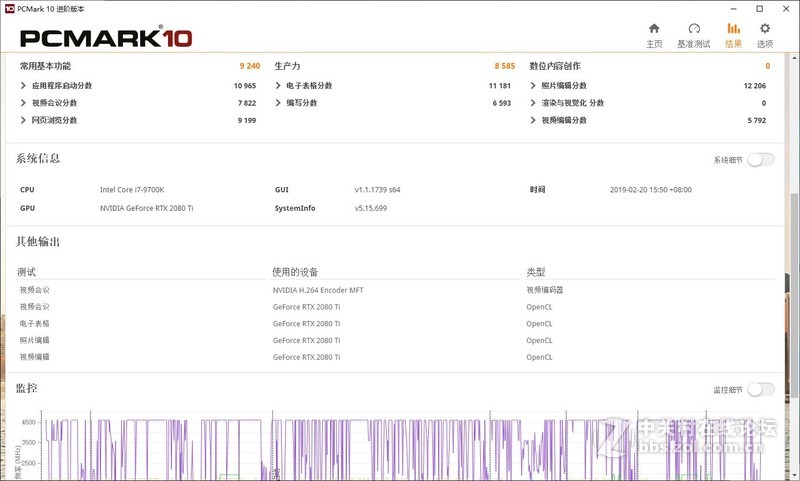Expand the 照片编辑分数 row
Viewport: 800px width, 481px height.
click(x=533, y=86)
